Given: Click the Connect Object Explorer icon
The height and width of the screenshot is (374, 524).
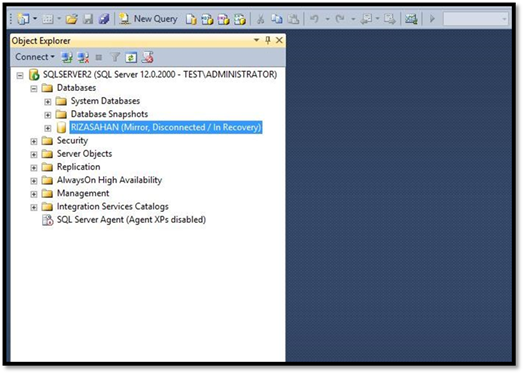Looking at the screenshot, I should [67, 57].
